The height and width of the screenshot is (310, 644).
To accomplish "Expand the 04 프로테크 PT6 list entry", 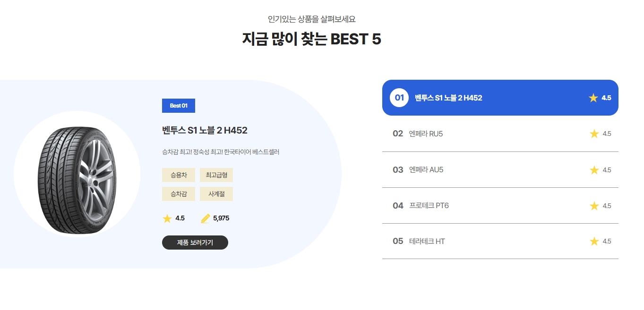I will click(x=500, y=206).
